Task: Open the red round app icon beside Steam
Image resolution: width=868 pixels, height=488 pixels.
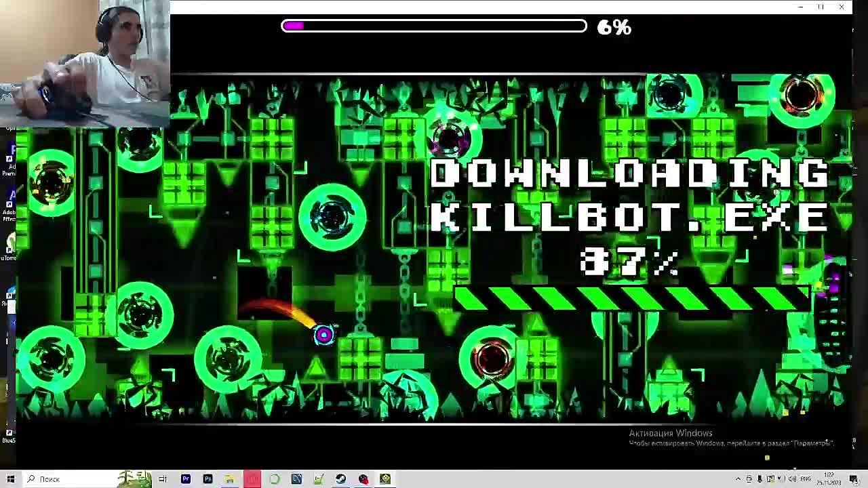Action: point(363,479)
